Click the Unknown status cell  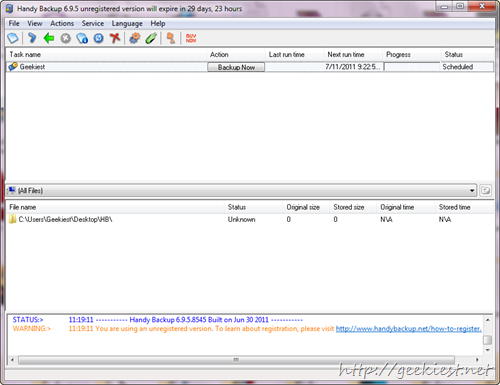pyautogui.click(x=242, y=220)
